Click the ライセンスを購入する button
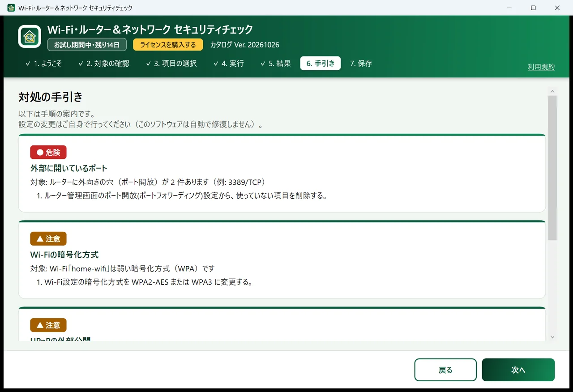This screenshot has width=573, height=392. point(168,45)
